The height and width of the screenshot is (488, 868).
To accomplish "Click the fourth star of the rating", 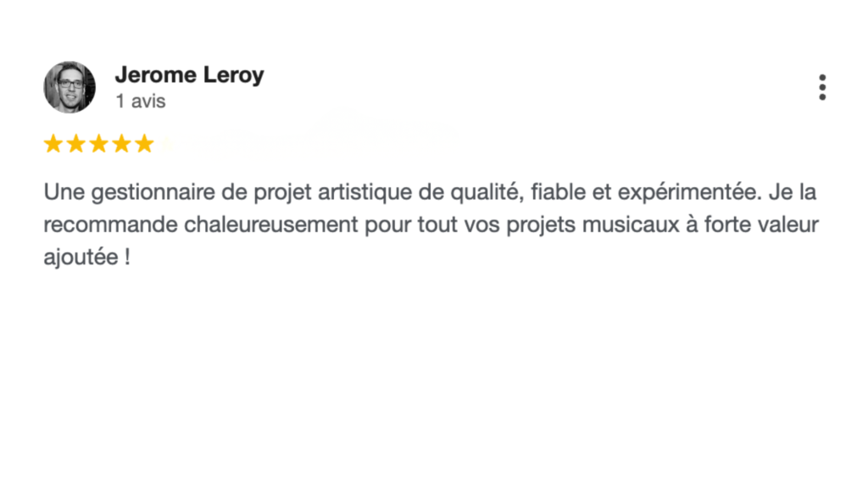I will (x=121, y=143).
